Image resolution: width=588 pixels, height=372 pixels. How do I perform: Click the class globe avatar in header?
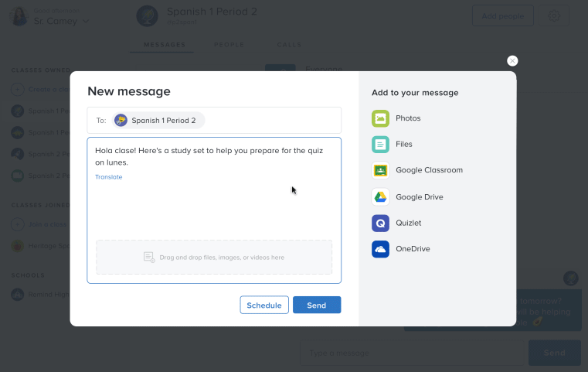147,15
